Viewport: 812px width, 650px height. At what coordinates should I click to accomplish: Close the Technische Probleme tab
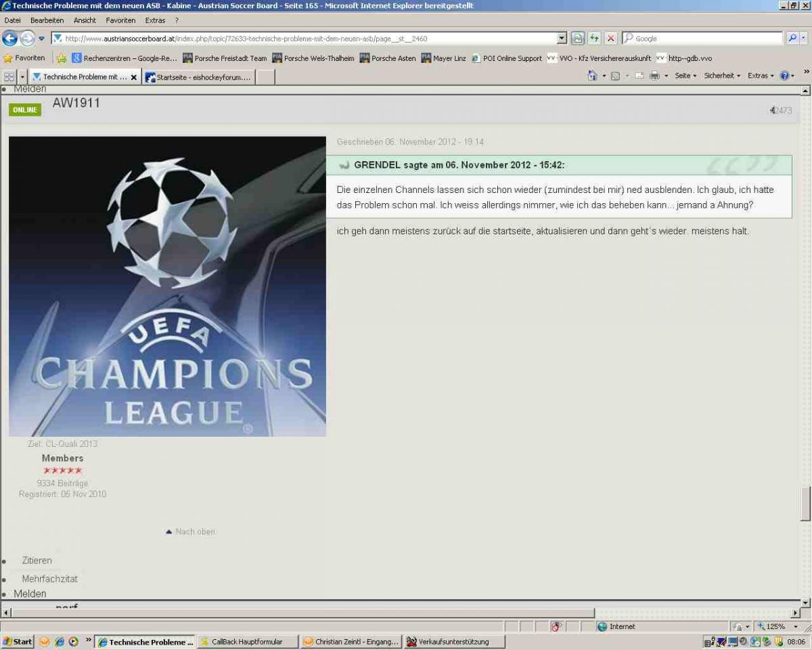pos(133,77)
